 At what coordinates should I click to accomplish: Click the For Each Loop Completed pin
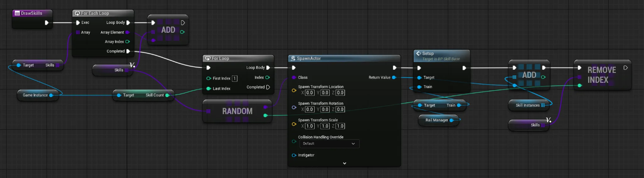coord(128,51)
